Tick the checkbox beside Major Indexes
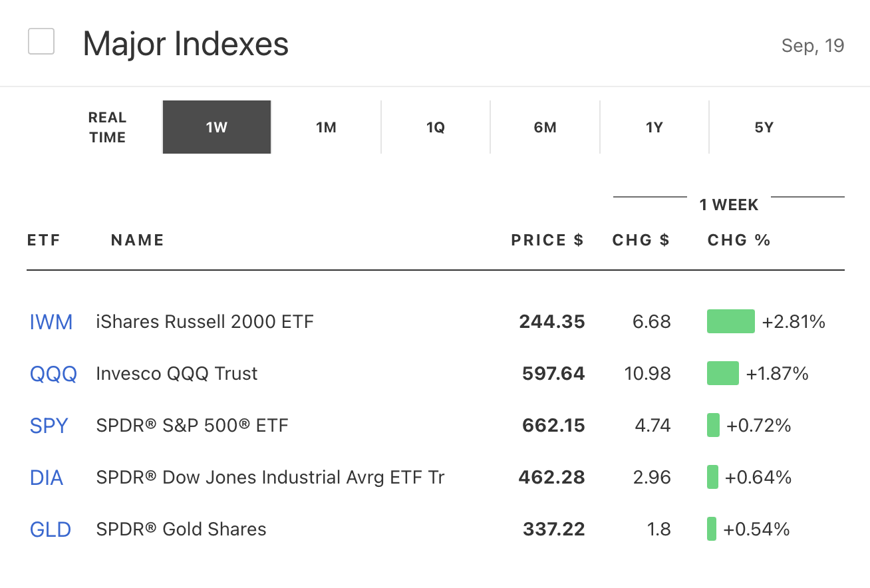This screenshot has height=588, width=870. click(x=41, y=43)
